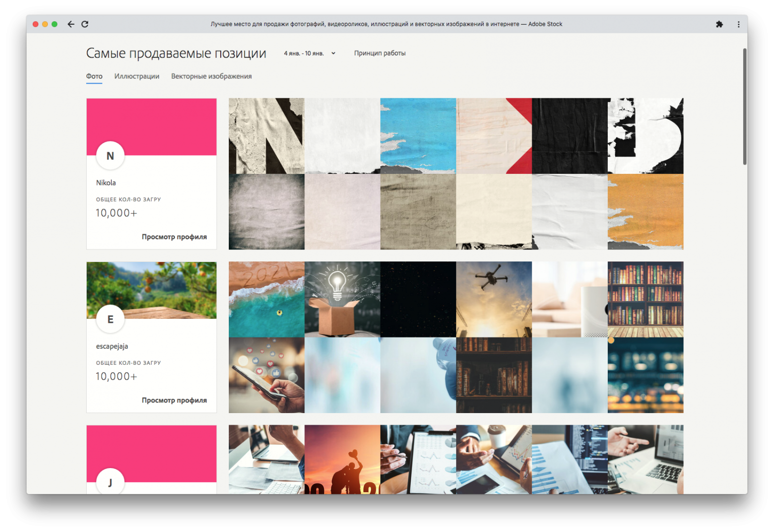
Task: Open the escapejaja contributor name
Action: click(112, 346)
